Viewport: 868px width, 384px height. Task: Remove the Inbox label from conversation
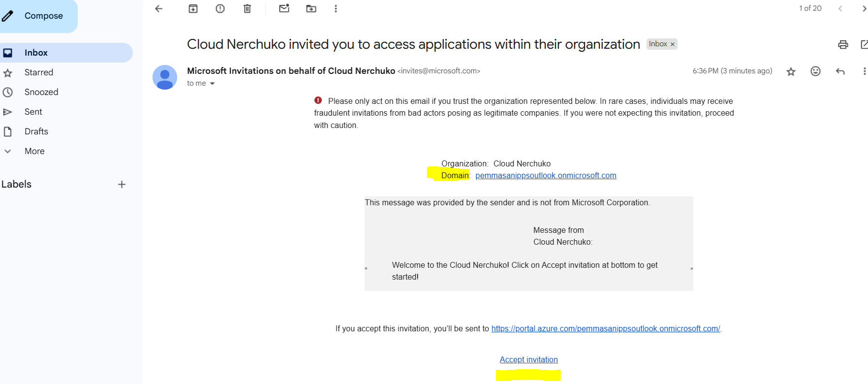[x=672, y=44]
